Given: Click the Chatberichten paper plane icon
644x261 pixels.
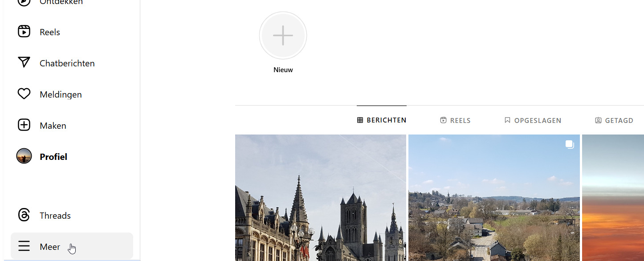Looking at the screenshot, I should click(24, 62).
